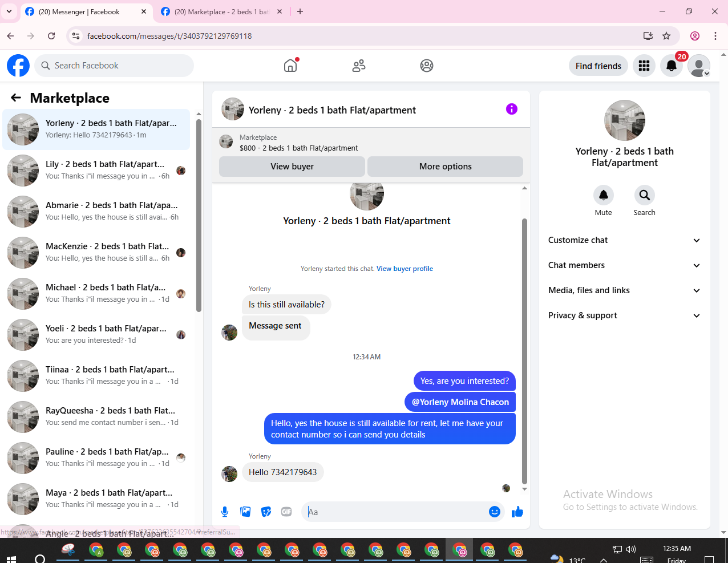Go back using the Marketplace back arrow
This screenshot has width=728, height=563.
tap(16, 98)
